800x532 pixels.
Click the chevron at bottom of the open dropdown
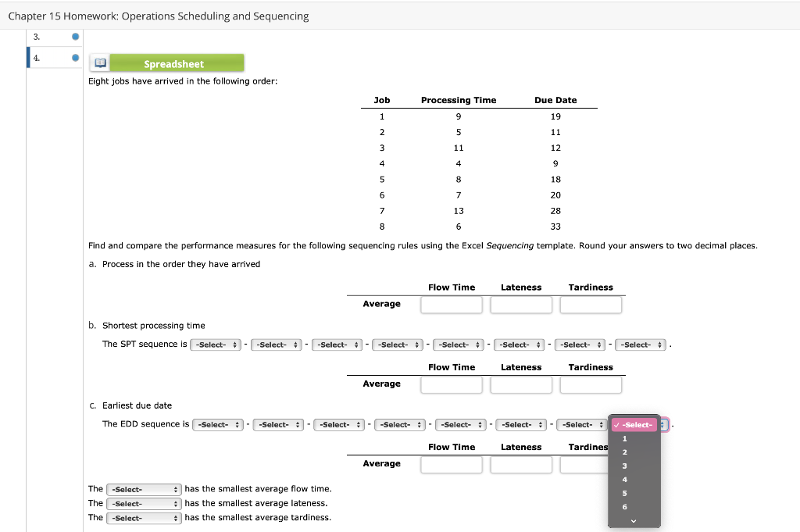pos(634,520)
